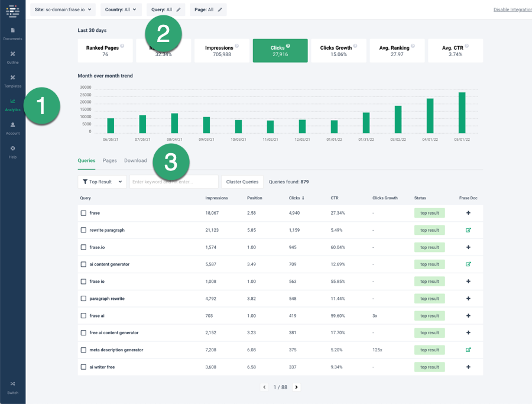This screenshot has width=532, height=404.
Task: Tick the meta description generator checkbox
Action: (83, 350)
